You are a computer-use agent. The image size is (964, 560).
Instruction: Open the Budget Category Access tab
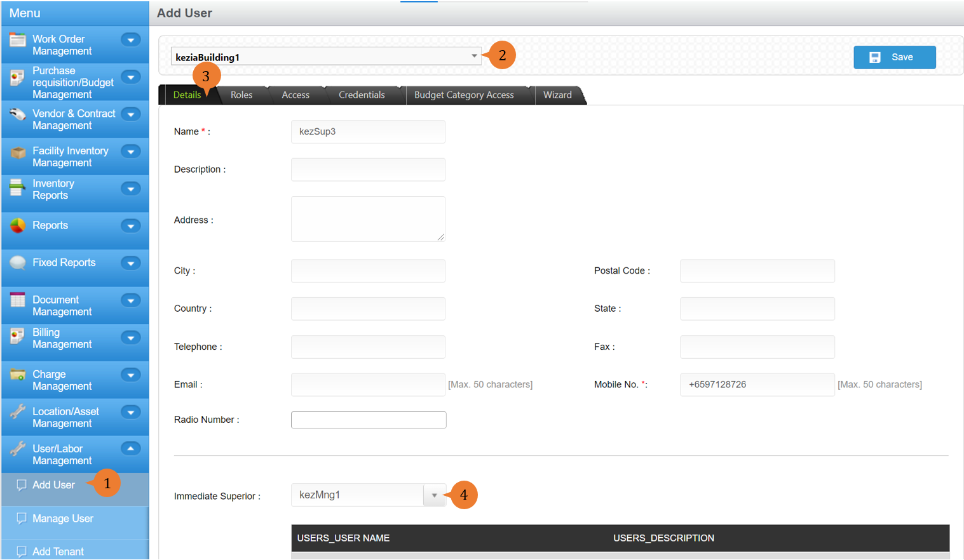tap(464, 95)
